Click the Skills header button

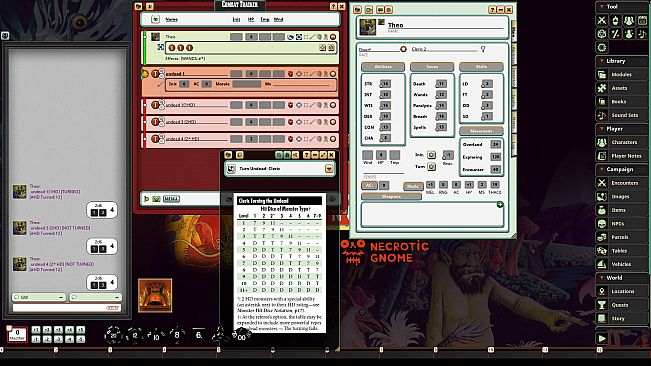[x=481, y=67]
